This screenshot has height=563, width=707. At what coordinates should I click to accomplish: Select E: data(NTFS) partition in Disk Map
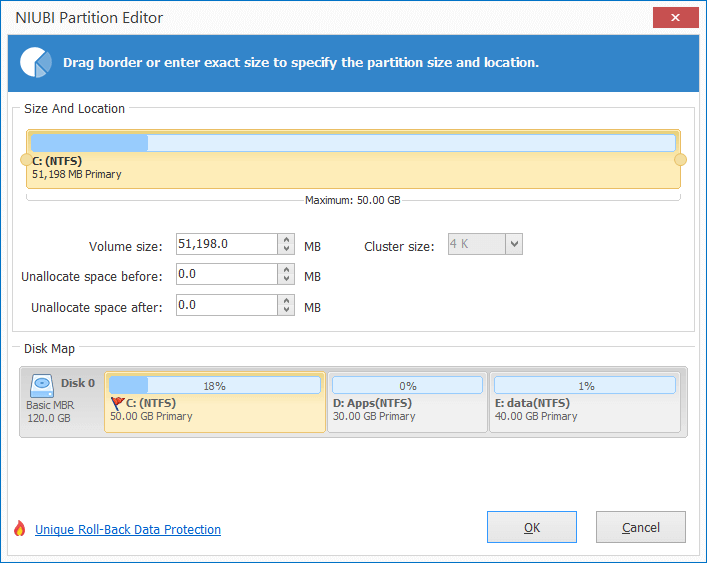click(585, 402)
